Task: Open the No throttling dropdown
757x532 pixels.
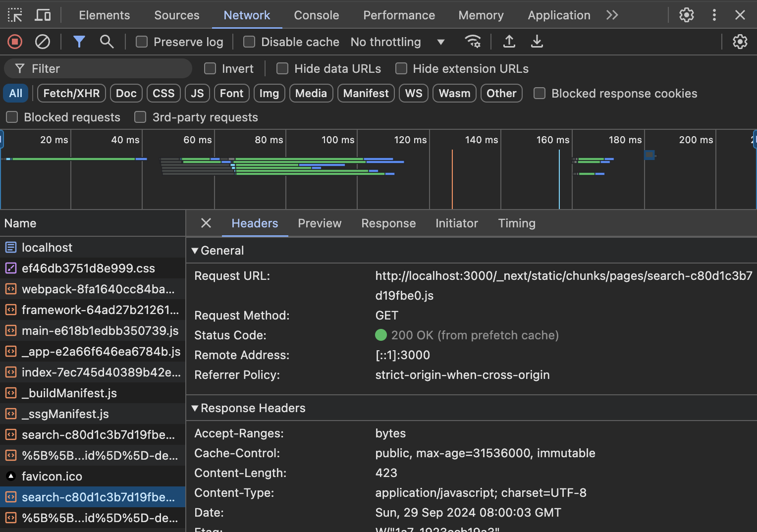Action: pos(397,42)
